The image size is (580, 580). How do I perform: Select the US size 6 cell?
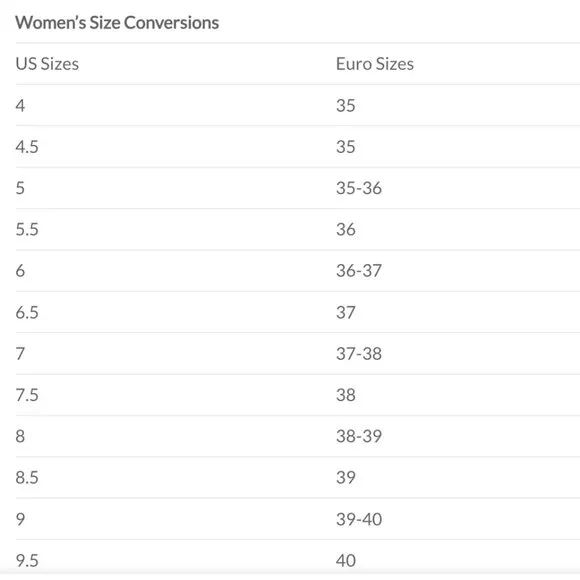(20, 271)
